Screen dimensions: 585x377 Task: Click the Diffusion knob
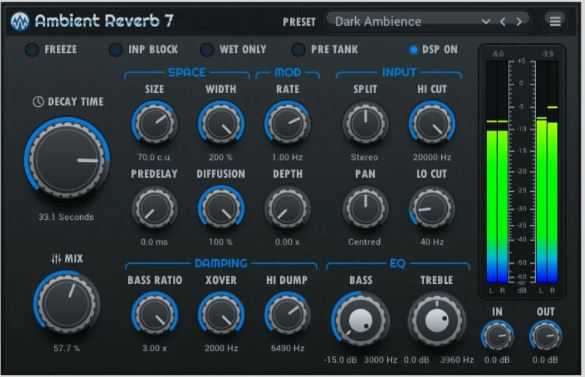221,208
